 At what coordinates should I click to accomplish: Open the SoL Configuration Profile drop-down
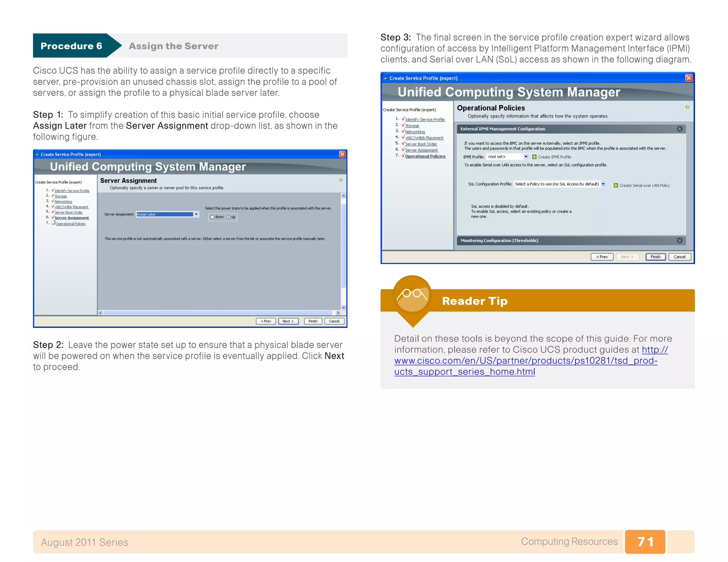point(603,184)
